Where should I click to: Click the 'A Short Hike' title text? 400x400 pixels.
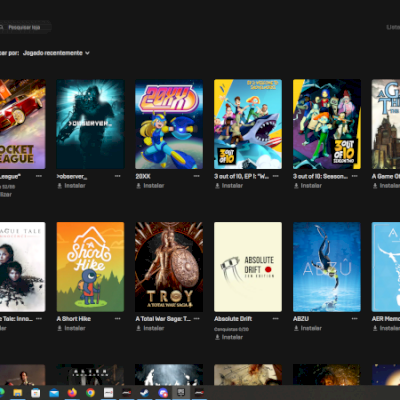tap(74, 319)
